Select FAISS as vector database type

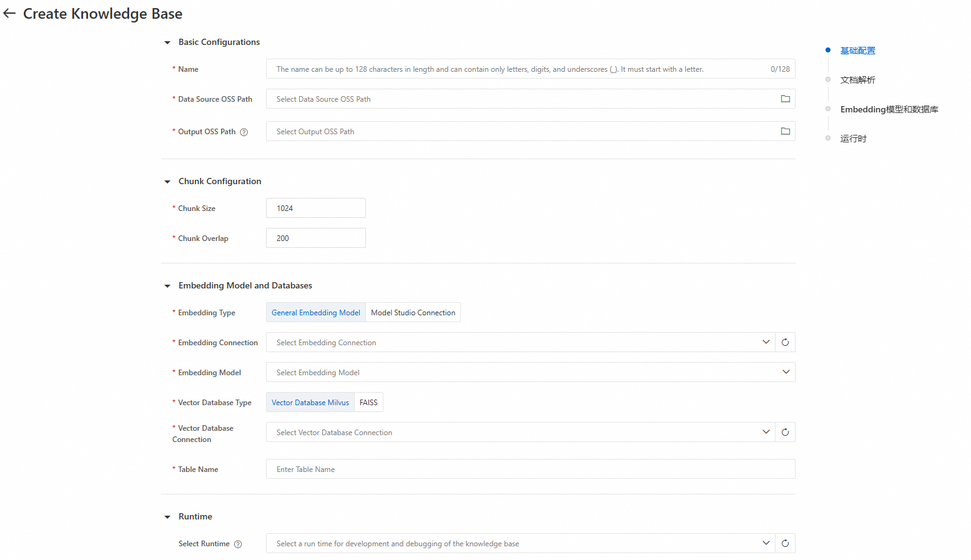tap(368, 402)
